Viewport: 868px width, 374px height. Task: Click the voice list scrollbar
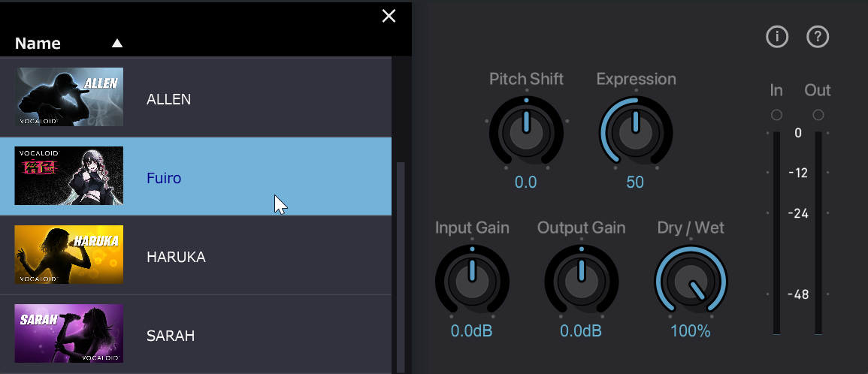click(x=401, y=268)
